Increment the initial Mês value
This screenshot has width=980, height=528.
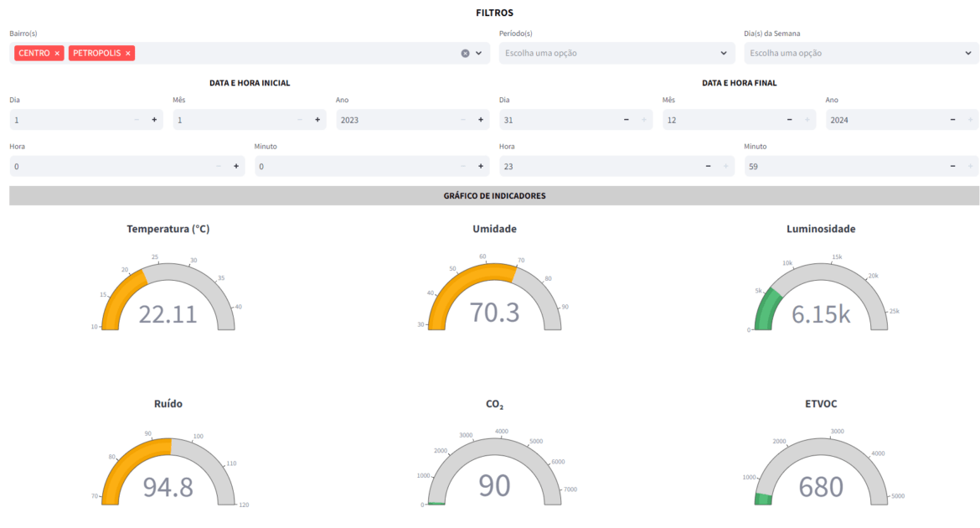(x=317, y=120)
